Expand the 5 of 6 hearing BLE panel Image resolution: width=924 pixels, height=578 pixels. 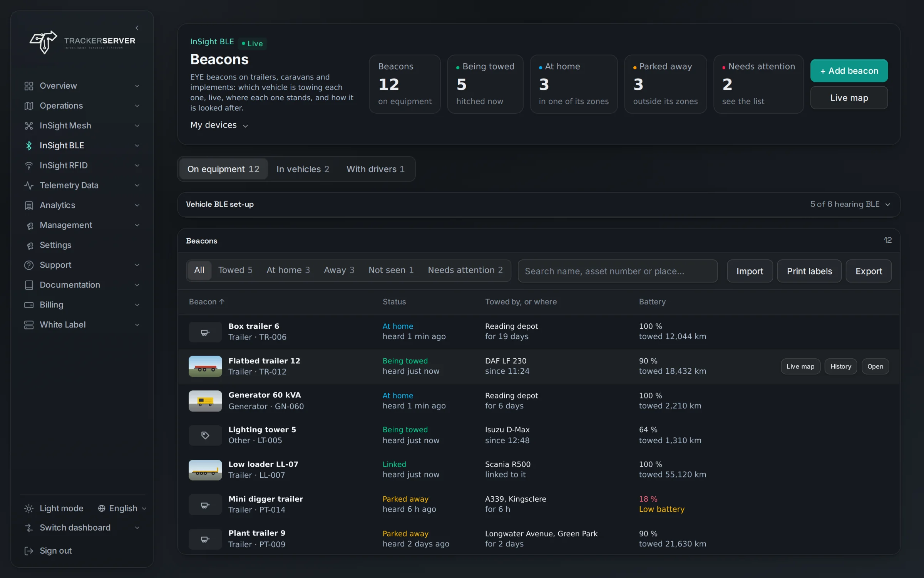[850, 204]
